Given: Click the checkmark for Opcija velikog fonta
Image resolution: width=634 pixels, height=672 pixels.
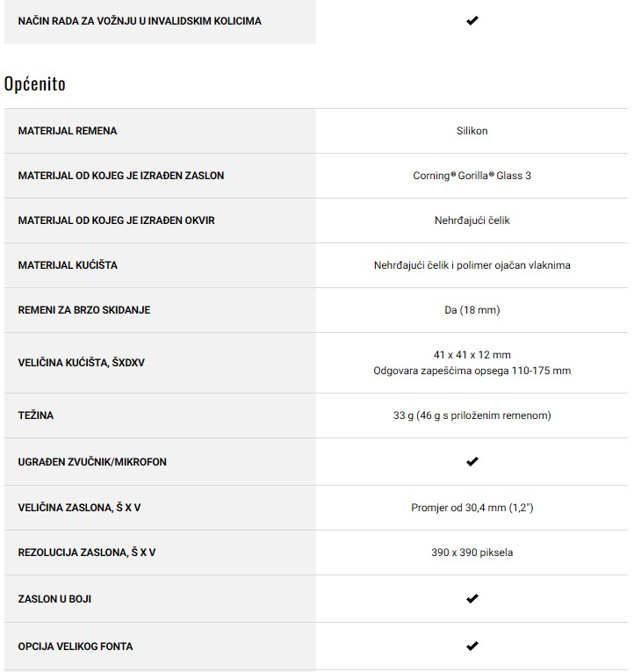Looking at the screenshot, I should 472,646.
